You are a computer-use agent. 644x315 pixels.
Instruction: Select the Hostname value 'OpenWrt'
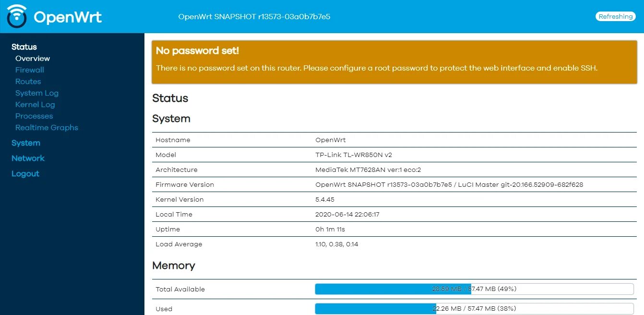tap(331, 140)
